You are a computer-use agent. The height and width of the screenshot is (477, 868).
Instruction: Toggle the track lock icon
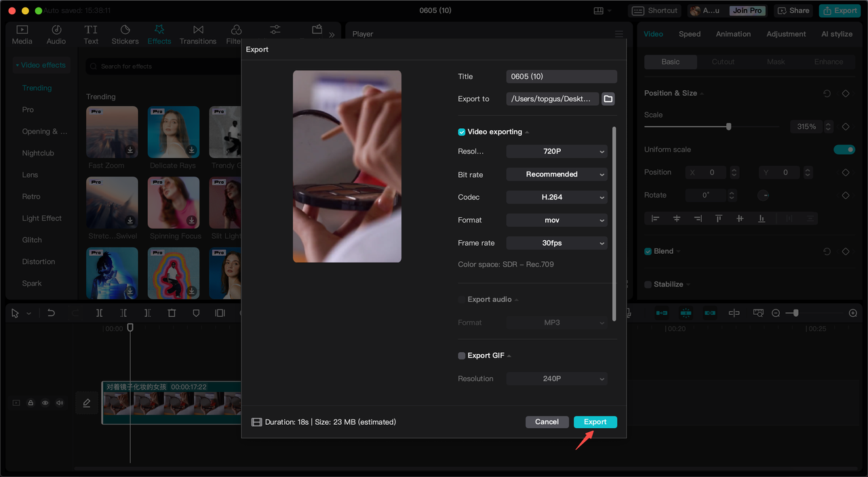click(31, 403)
